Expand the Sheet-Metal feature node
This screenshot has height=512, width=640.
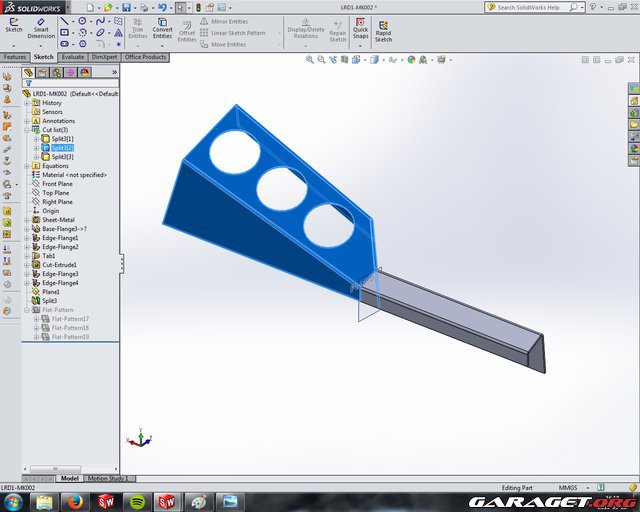pos(27,220)
